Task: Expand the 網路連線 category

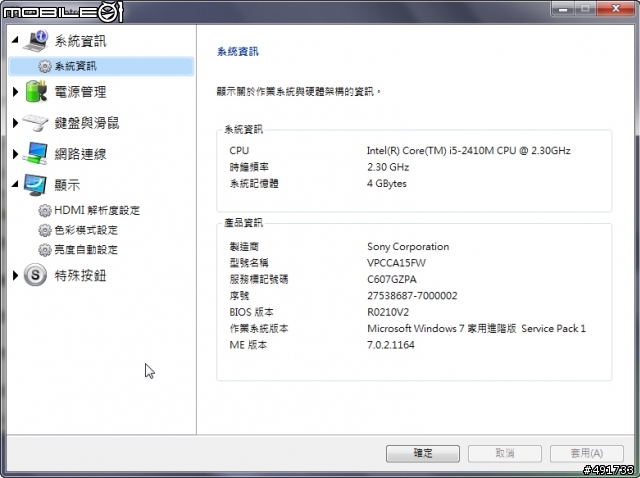Action: click(x=16, y=153)
